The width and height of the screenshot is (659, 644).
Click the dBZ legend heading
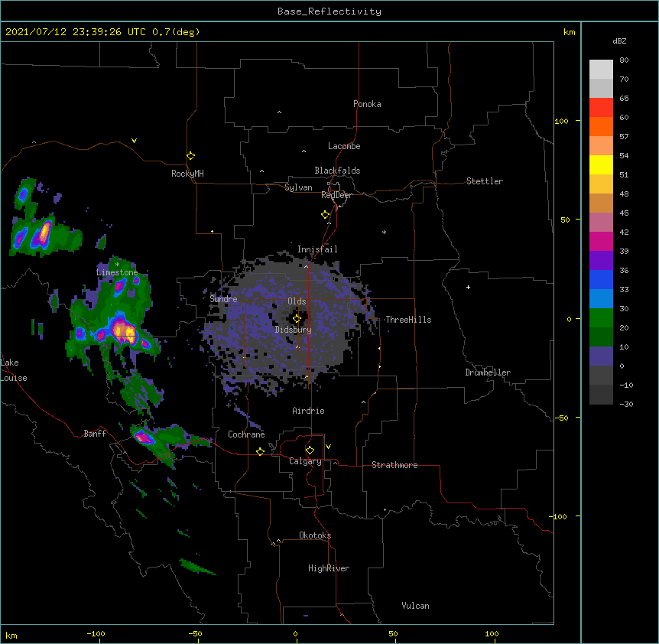[619, 41]
